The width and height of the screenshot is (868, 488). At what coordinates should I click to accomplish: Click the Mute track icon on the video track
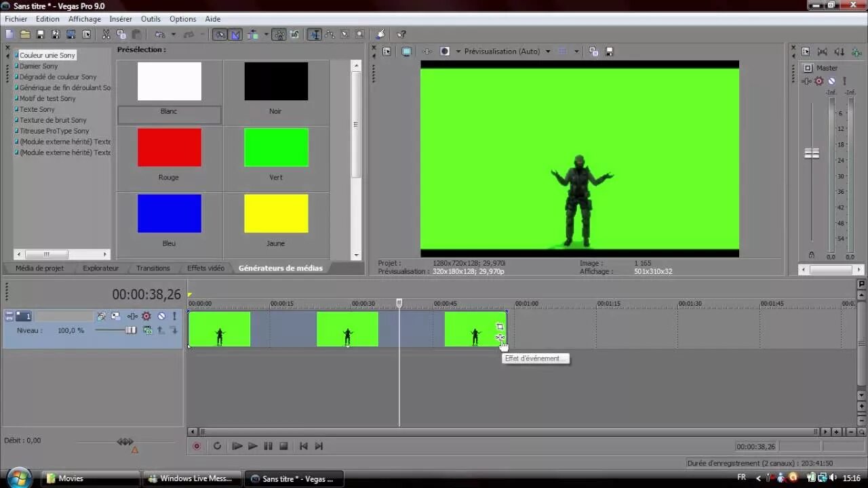click(x=161, y=316)
